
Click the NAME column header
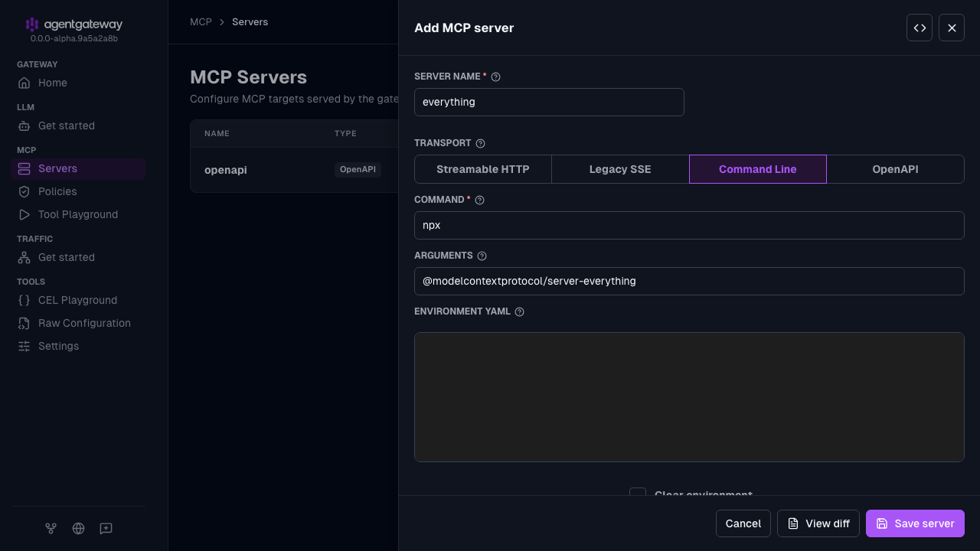click(217, 133)
